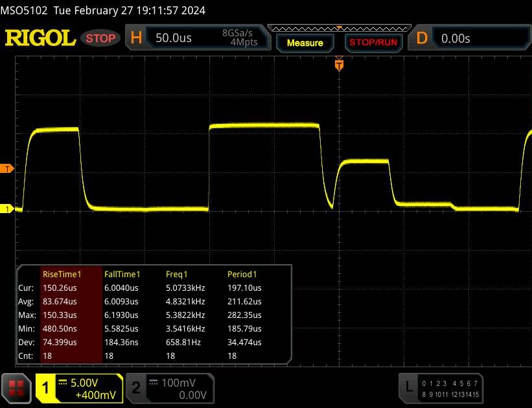Toggle channel 1 5.00V settings
The height and width of the screenshot is (408, 532).
pyautogui.click(x=80, y=389)
